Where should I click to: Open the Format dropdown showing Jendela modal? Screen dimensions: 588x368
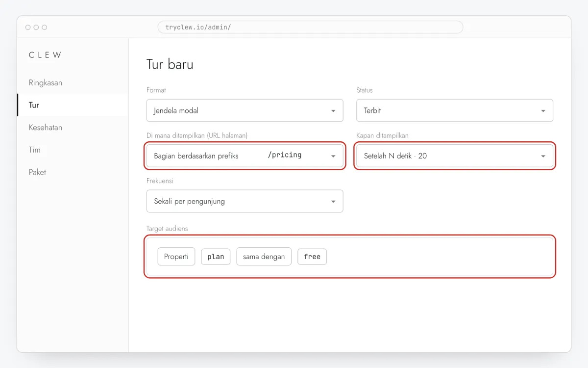245,110
